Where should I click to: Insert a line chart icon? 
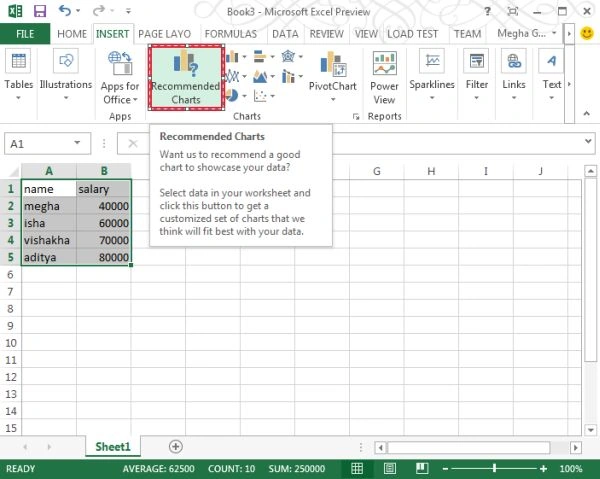click(x=233, y=76)
